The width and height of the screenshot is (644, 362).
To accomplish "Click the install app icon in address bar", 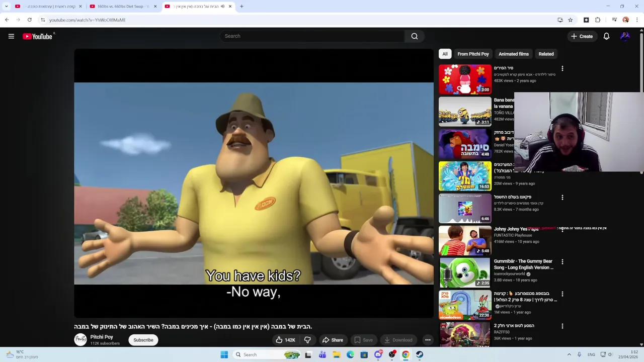I will 560,20.
